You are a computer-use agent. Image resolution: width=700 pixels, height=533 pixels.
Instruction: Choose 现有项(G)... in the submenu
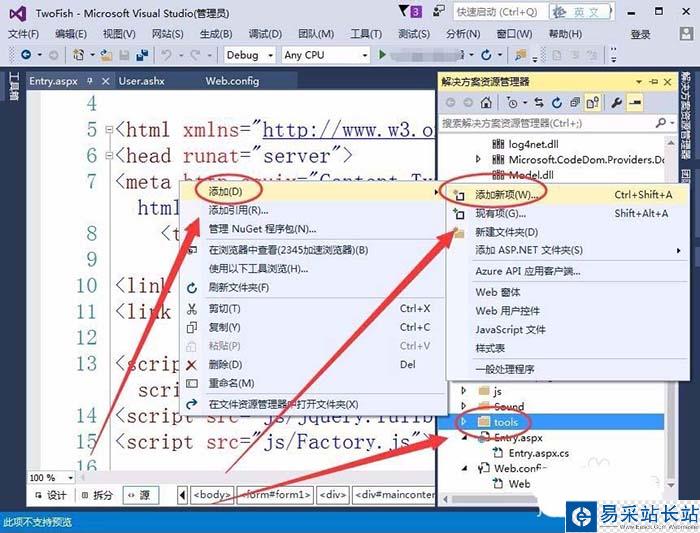point(567,213)
